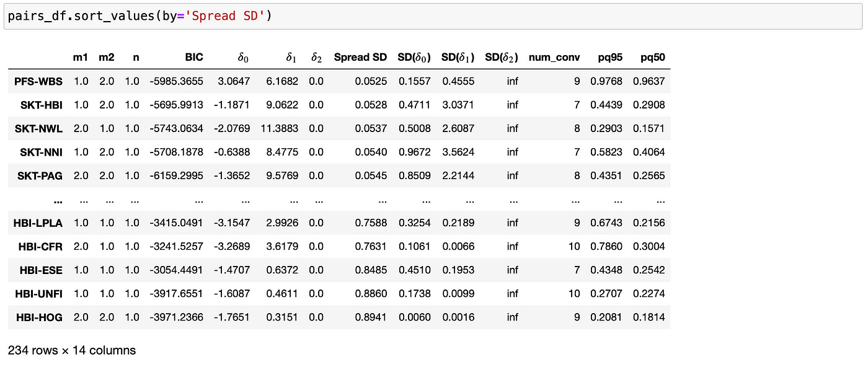868x367 pixels.
Task: Click the HBI-CFR row label
Action: point(41,247)
